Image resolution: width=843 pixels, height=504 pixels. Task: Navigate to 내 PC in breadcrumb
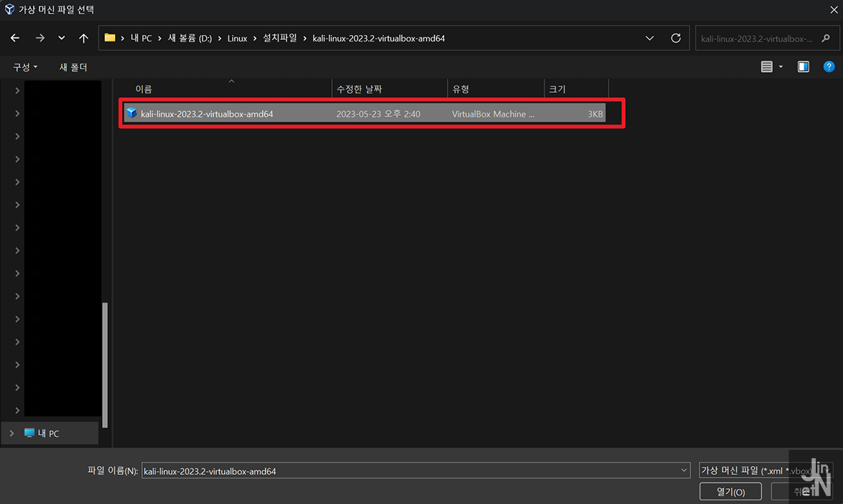pyautogui.click(x=141, y=38)
